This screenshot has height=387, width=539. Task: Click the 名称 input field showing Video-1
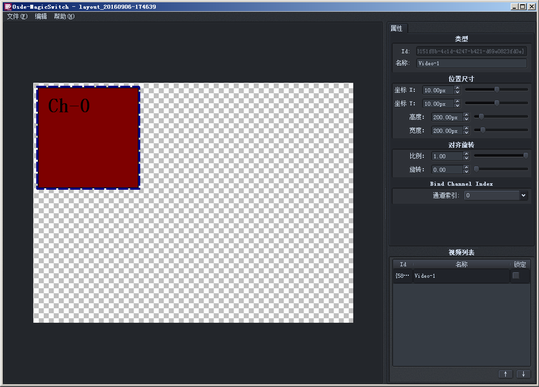point(471,63)
